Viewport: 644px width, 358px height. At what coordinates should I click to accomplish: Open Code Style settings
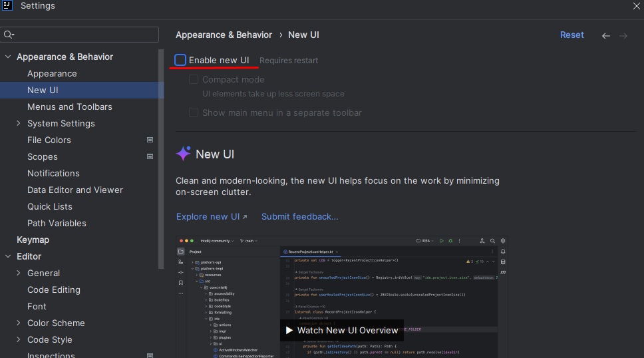[50, 340]
